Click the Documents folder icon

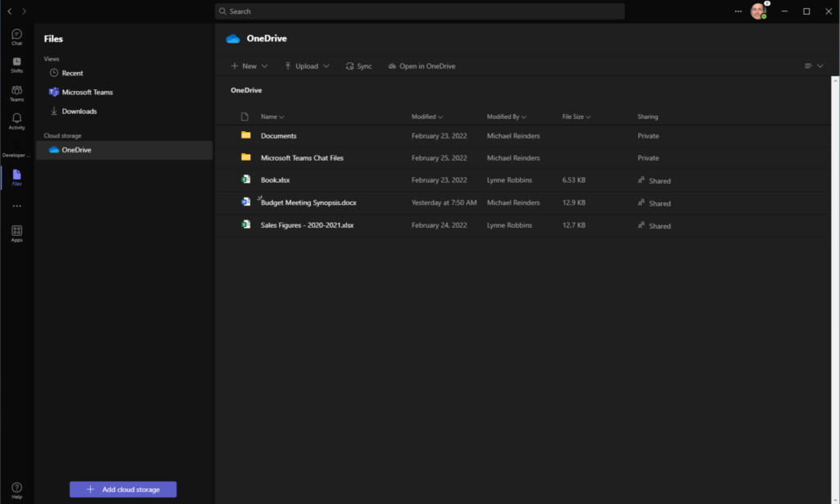[x=246, y=135]
